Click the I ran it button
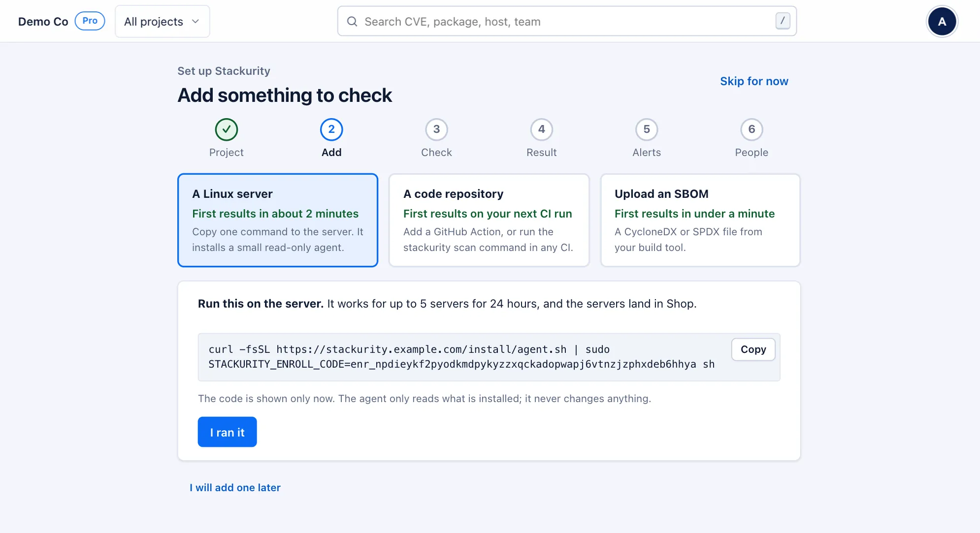The height and width of the screenshot is (533, 980). pyautogui.click(x=227, y=432)
